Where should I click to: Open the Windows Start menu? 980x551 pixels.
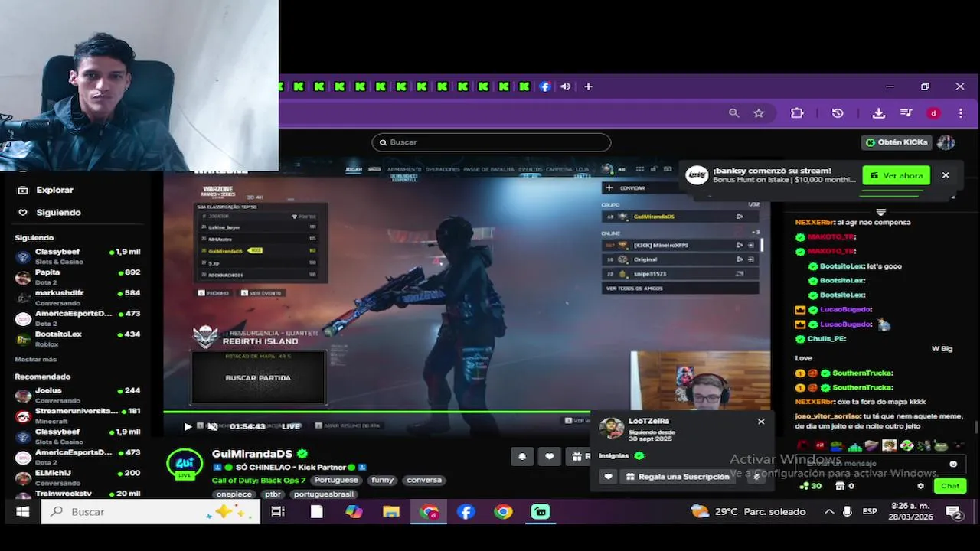click(23, 511)
